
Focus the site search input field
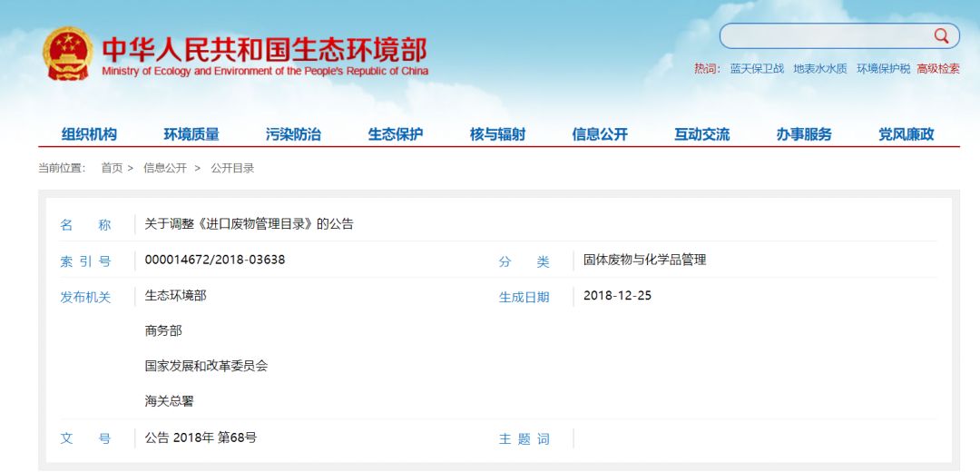(838, 35)
